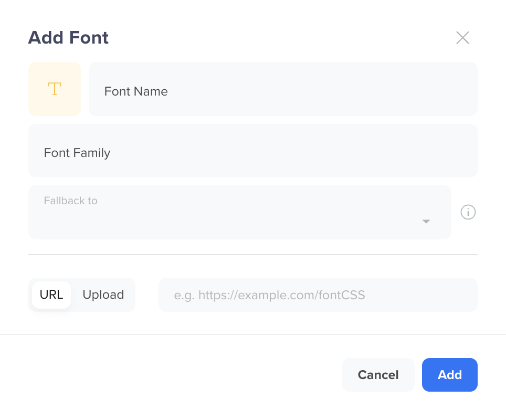Focus the Font Name field

[283, 89]
